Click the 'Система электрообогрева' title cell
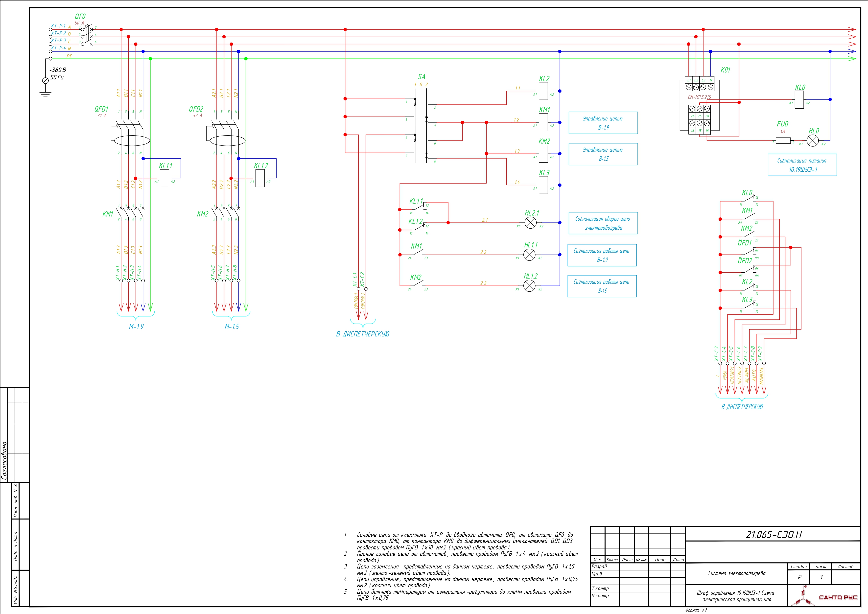 pos(736,573)
